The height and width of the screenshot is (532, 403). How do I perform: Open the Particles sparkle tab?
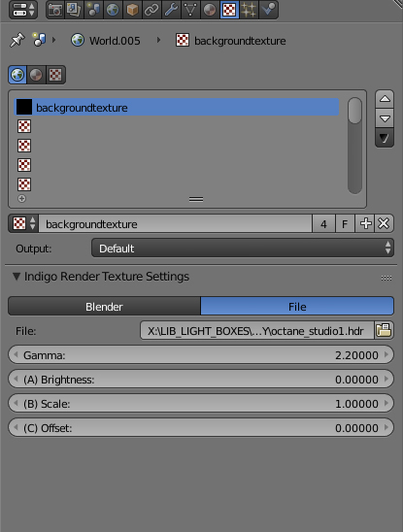pos(249,10)
